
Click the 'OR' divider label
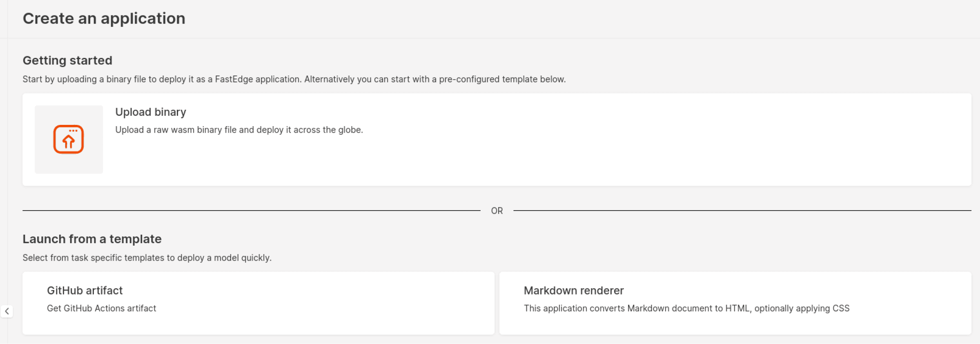coord(497,211)
